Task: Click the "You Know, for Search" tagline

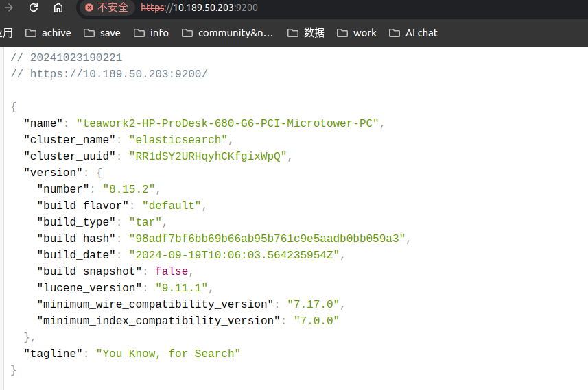Action: click(x=168, y=354)
